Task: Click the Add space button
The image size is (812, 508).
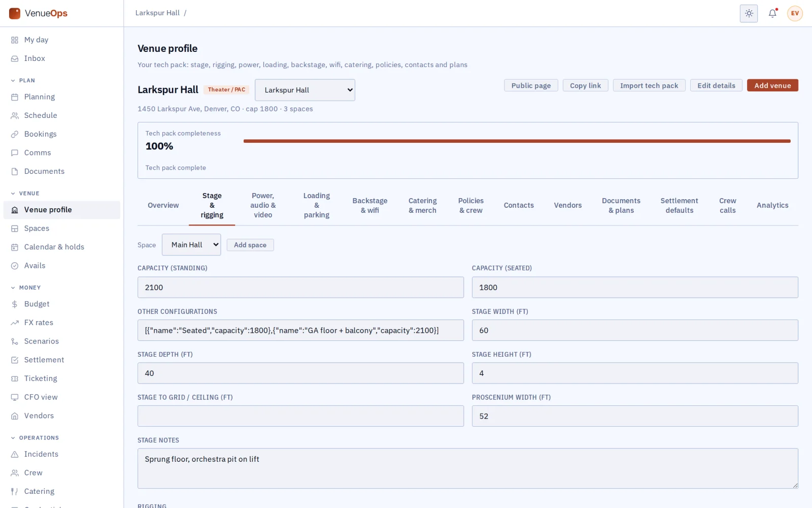Action: point(250,245)
